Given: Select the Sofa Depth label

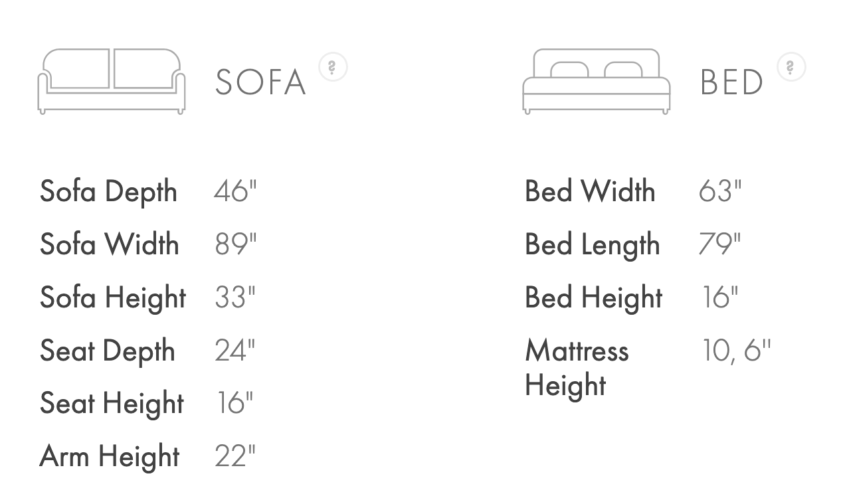Looking at the screenshot, I should tap(108, 192).
